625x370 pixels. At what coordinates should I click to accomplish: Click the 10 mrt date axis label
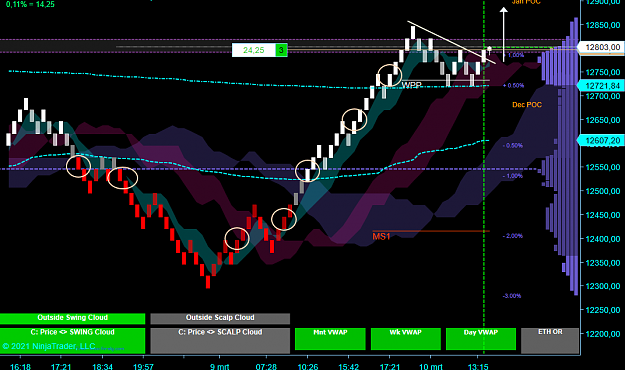[431, 366]
